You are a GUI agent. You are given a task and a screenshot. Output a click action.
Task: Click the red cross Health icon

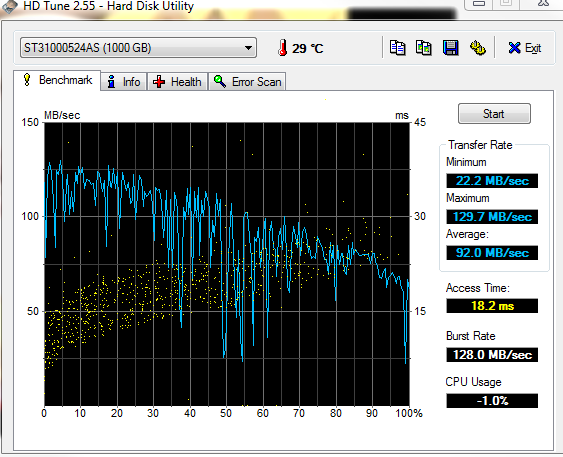159,82
